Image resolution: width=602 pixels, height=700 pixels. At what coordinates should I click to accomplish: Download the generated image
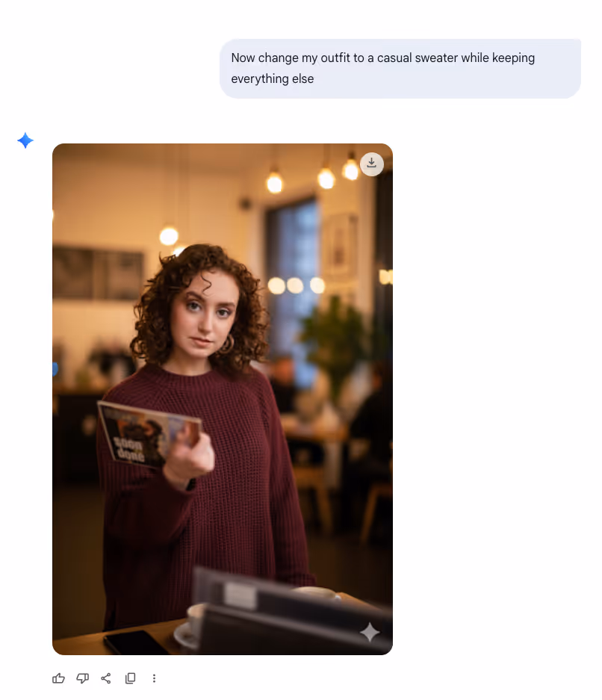[x=371, y=164]
